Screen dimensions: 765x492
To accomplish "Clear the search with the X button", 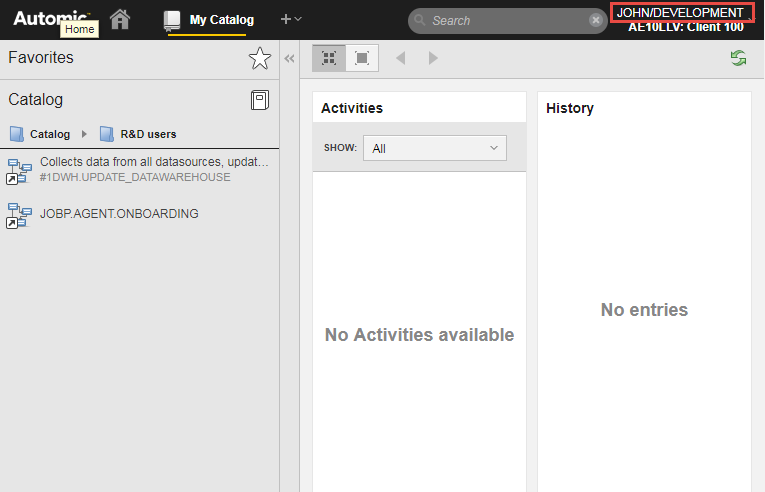I will pyautogui.click(x=595, y=20).
